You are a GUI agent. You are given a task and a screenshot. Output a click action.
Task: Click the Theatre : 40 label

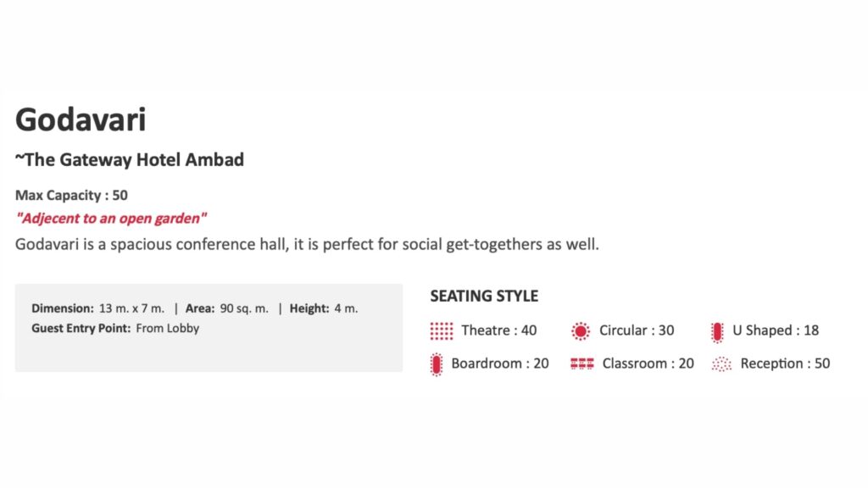pyautogui.click(x=498, y=330)
